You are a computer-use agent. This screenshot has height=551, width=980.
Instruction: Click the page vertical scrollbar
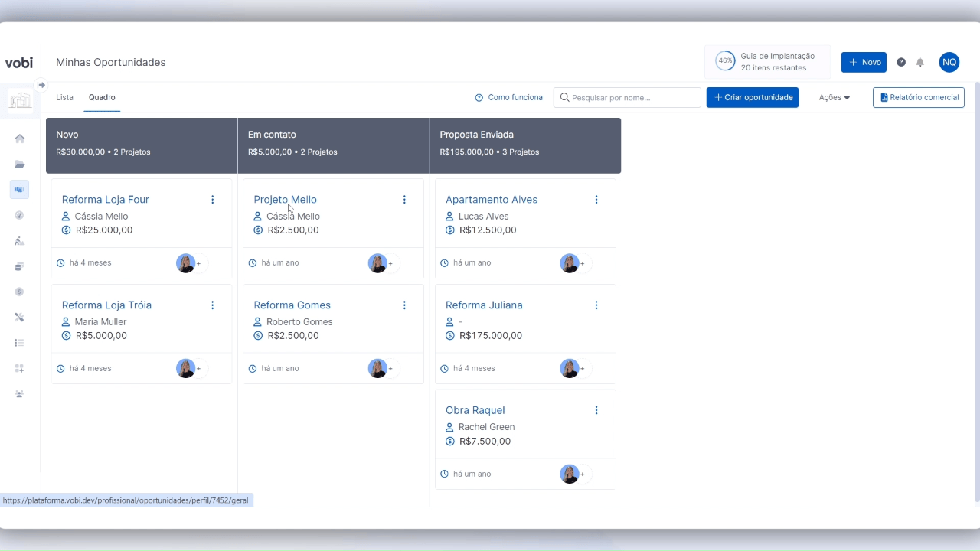tap(976, 291)
